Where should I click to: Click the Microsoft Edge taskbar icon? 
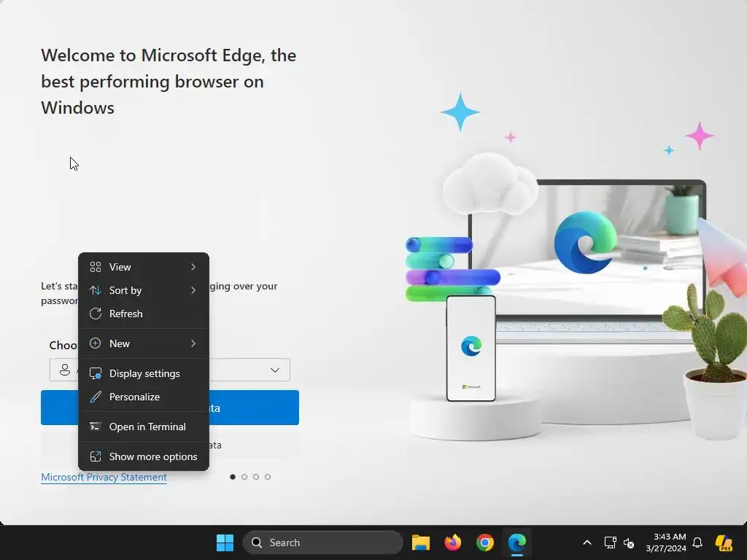pos(517,542)
